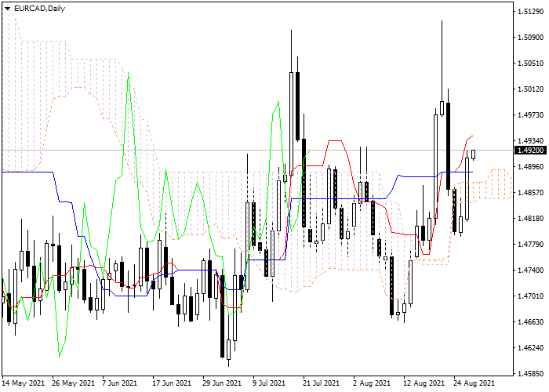Click price axis value 1.50120
The width and height of the screenshot is (549, 392).
click(x=530, y=89)
